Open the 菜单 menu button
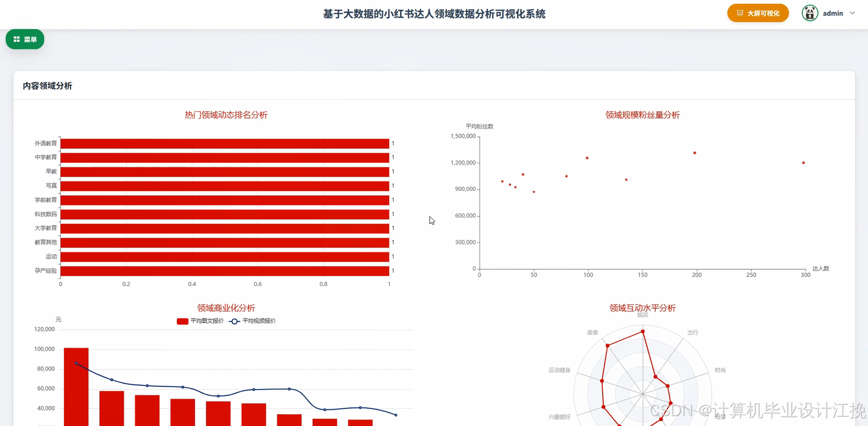 point(25,40)
